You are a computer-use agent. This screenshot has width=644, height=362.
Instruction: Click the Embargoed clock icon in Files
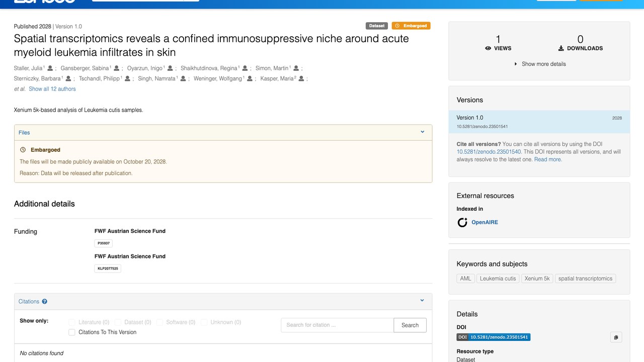tap(23, 150)
